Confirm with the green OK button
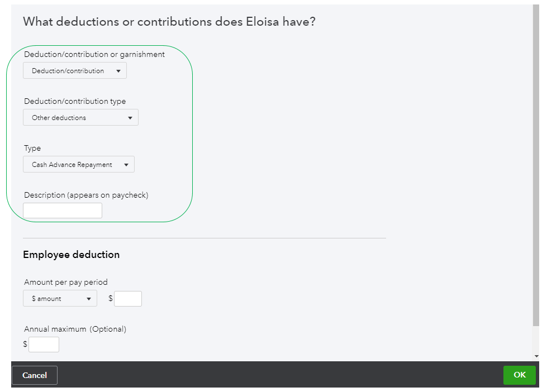Screen dimensions: 547x392 [519, 375]
